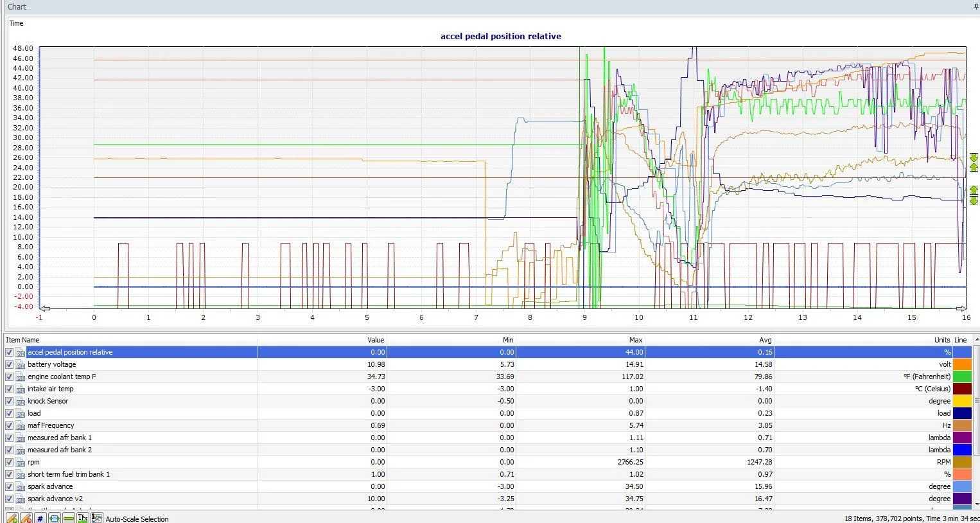Click the expand vertical scale arrows icon
Image resolution: width=980 pixels, height=523 pixels.
[x=974, y=195]
